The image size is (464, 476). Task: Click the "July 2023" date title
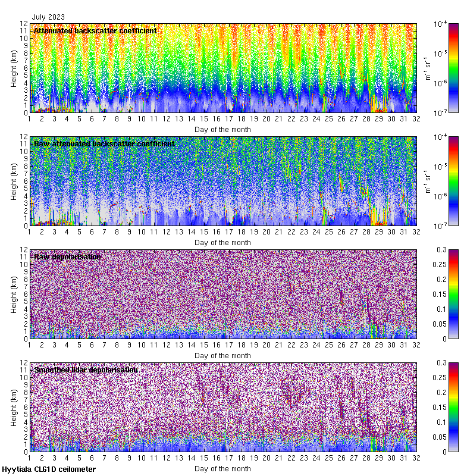click(x=48, y=17)
